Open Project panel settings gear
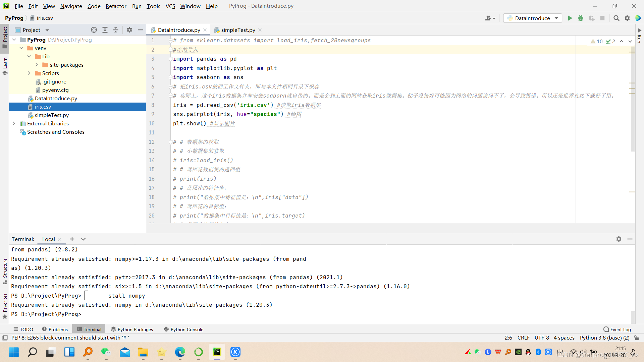This screenshot has height=362, width=644. pyautogui.click(x=129, y=30)
